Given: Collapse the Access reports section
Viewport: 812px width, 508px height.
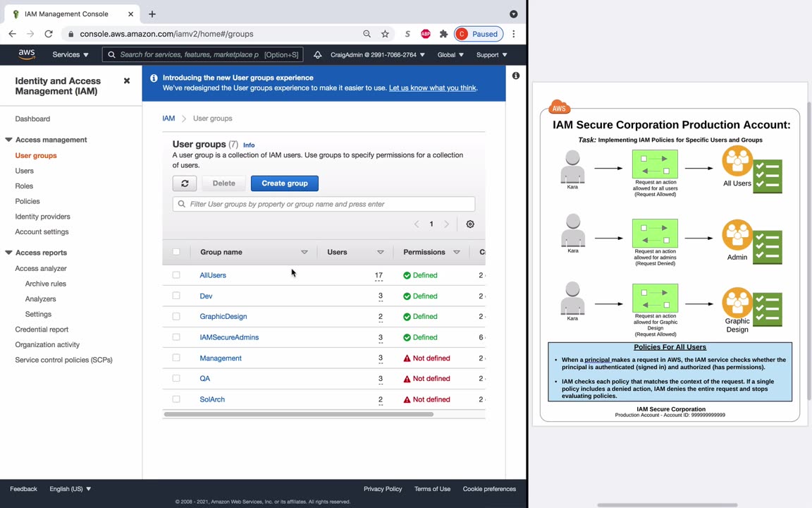Looking at the screenshot, I should click(x=8, y=253).
